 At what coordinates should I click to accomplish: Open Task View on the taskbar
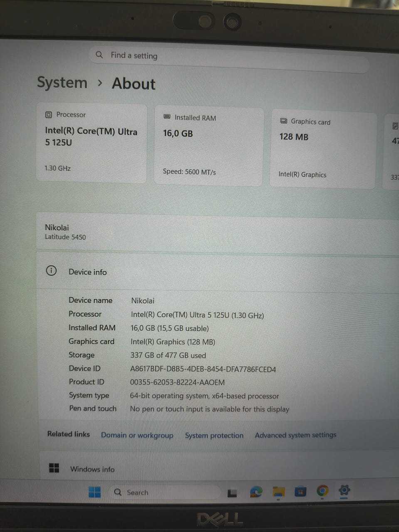tap(232, 493)
